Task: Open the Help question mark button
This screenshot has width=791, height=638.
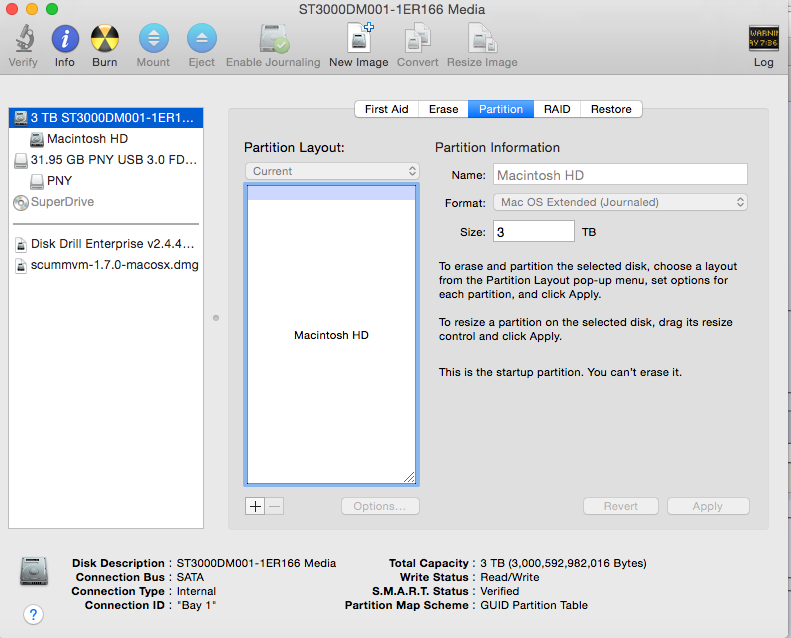Action: click(33, 614)
